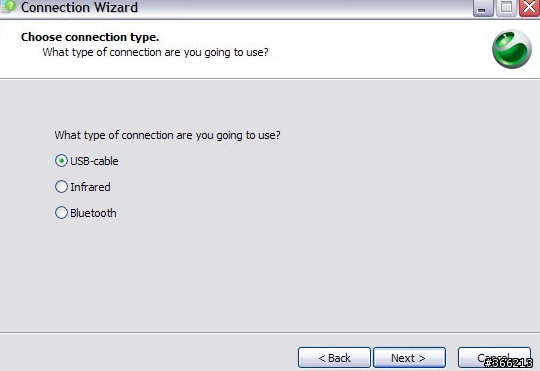Cancel the connection wizard
The image size is (540, 371).
coord(494,358)
